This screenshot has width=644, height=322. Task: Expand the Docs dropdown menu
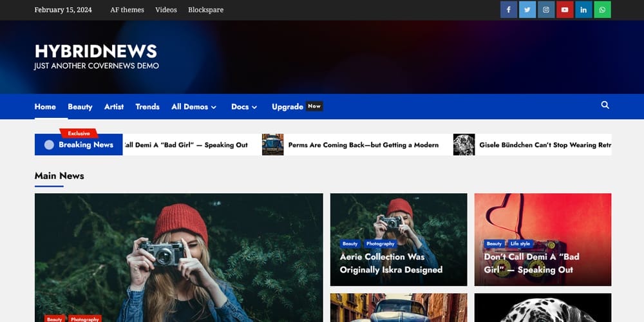coord(244,107)
